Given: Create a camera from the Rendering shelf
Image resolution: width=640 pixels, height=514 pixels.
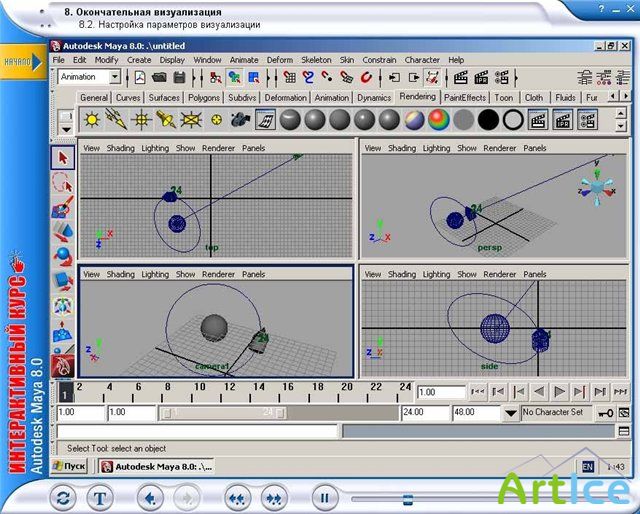Looking at the screenshot, I should coord(241,120).
